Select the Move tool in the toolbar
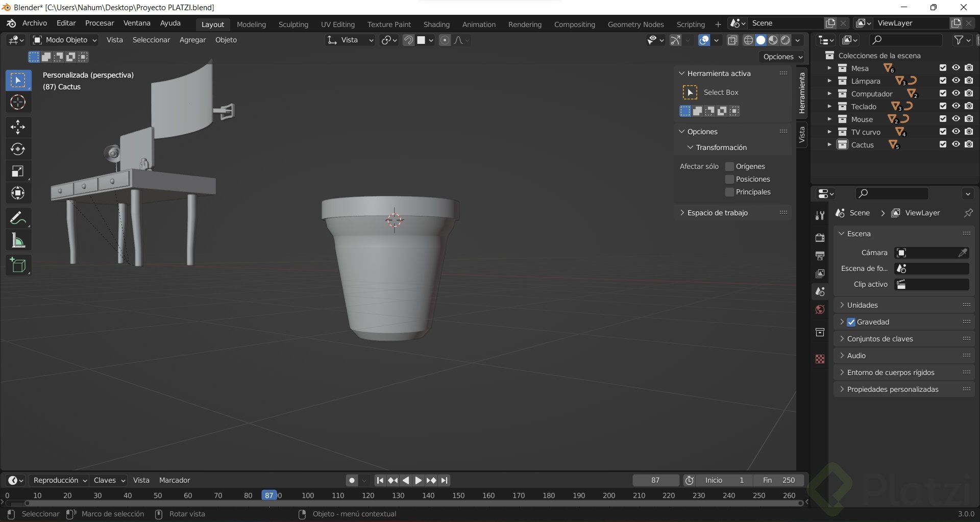The height and width of the screenshot is (522, 980). click(x=18, y=127)
